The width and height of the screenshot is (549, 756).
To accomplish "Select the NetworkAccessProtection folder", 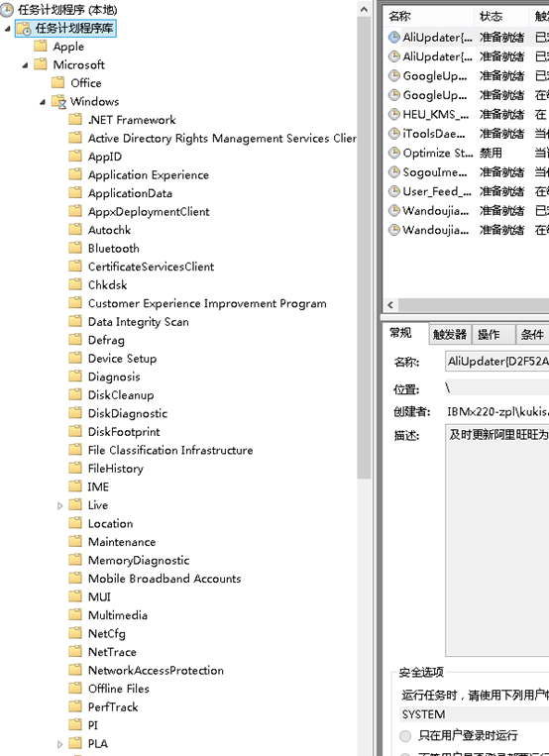I will 156,670.
